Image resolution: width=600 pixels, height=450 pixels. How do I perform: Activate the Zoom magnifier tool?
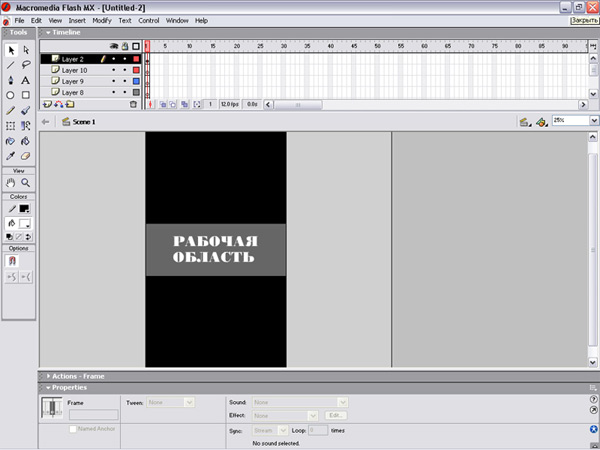point(26,183)
